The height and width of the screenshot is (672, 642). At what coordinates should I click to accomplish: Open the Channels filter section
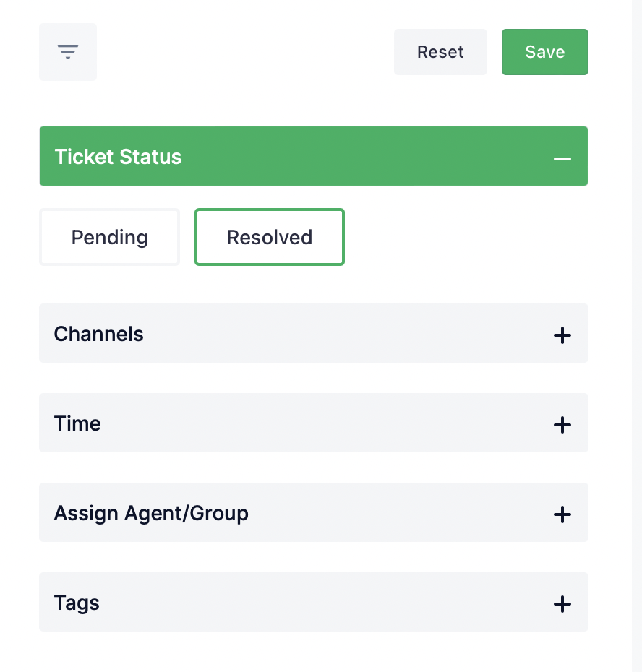pos(314,333)
